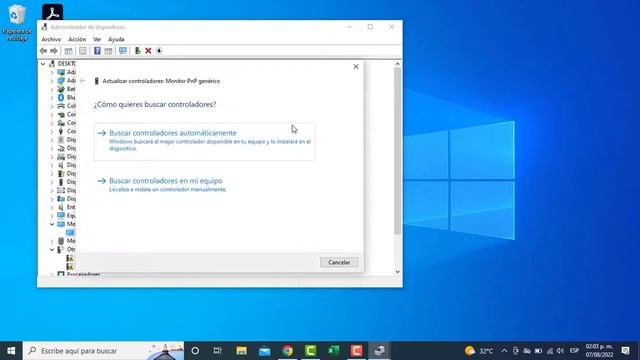This screenshot has height=360, width=640.
Task: Choose Buscar controladores en mi equipo
Action: tap(204, 184)
